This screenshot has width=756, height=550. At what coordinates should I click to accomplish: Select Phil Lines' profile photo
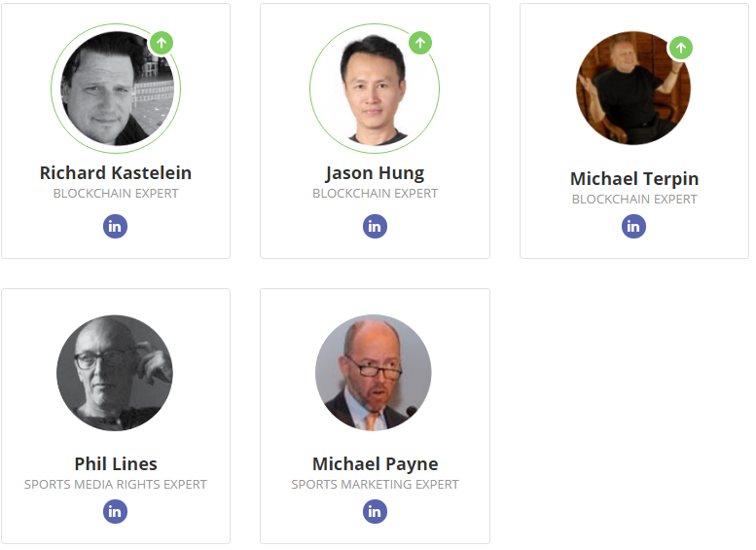tap(115, 373)
